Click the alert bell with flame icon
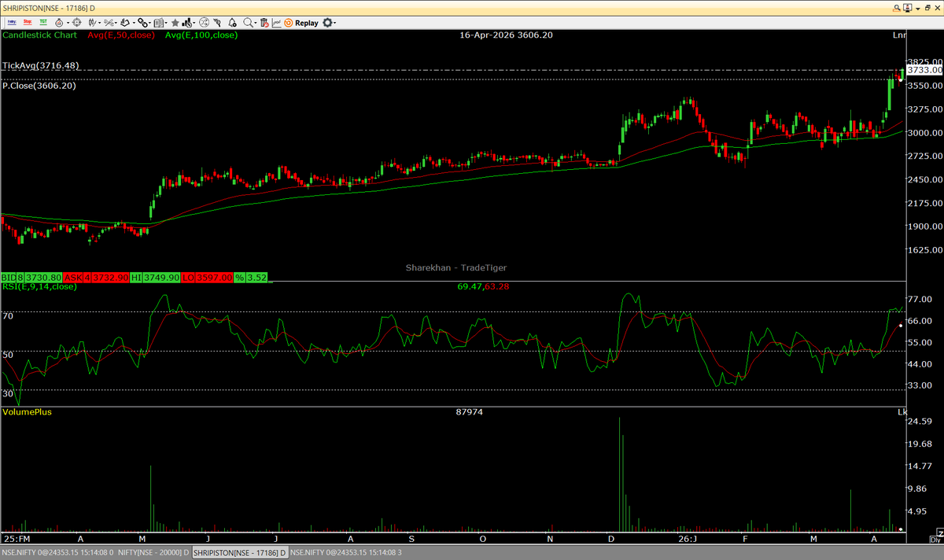The width and height of the screenshot is (944, 560). click(59, 23)
